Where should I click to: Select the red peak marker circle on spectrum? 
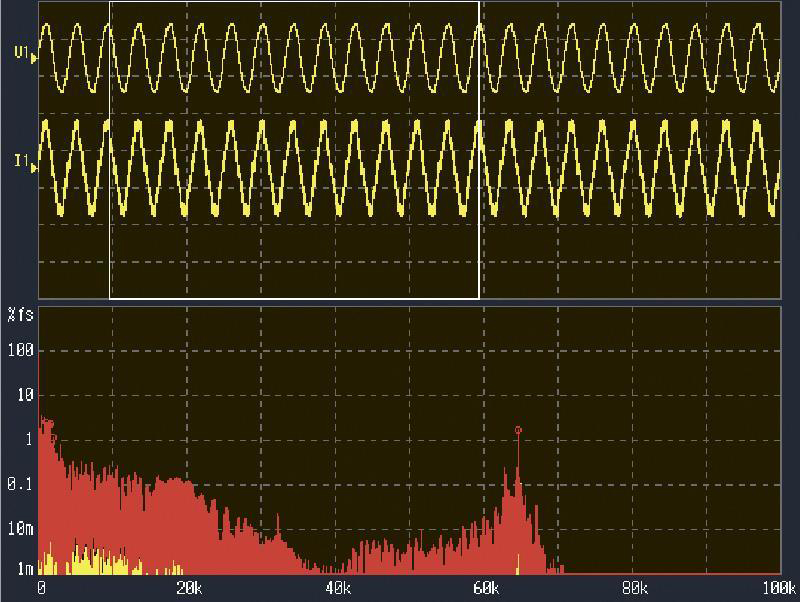(518, 430)
